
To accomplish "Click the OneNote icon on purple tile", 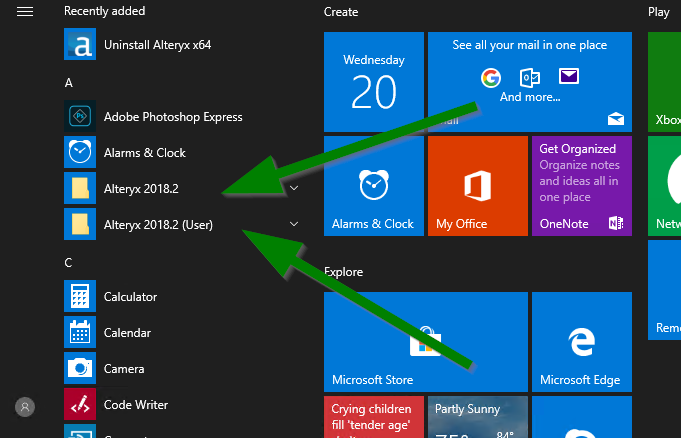I will [616, 223].
